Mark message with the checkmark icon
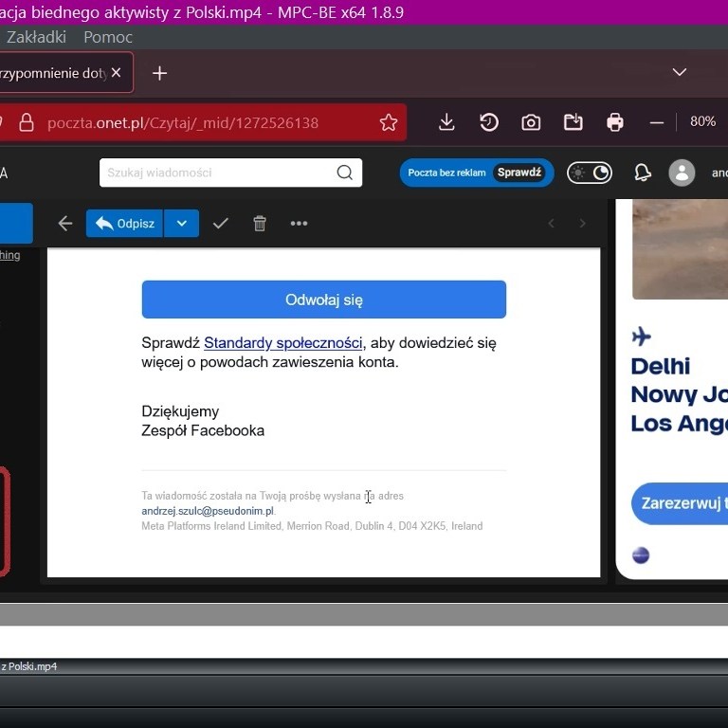 pyautogui.click(x=221, y=224)
